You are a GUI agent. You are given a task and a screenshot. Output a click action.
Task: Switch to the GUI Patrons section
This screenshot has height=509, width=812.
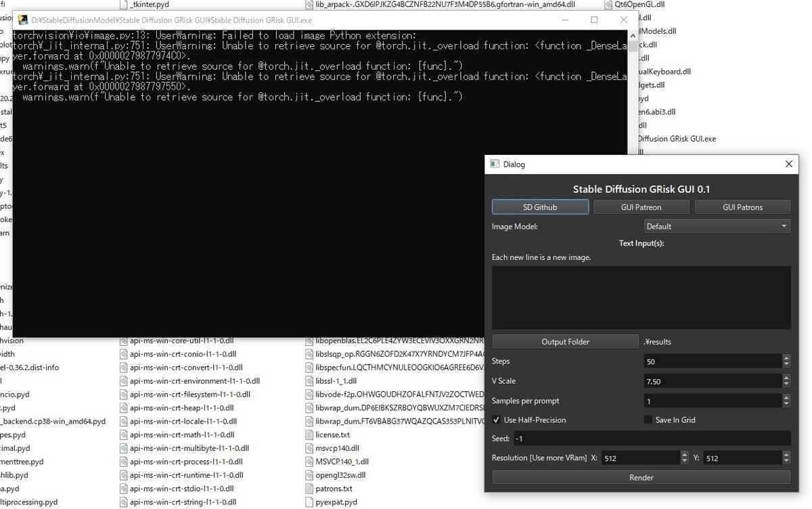coord(742,206)
